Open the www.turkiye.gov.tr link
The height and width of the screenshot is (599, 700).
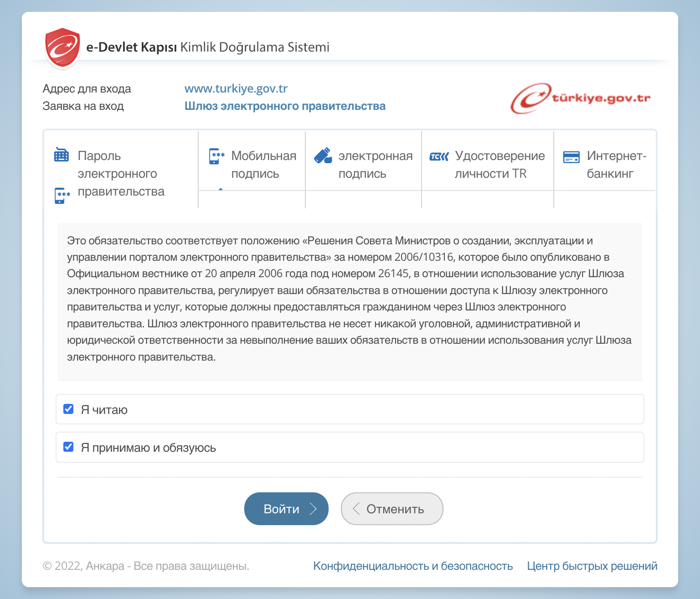click(236, 88)
